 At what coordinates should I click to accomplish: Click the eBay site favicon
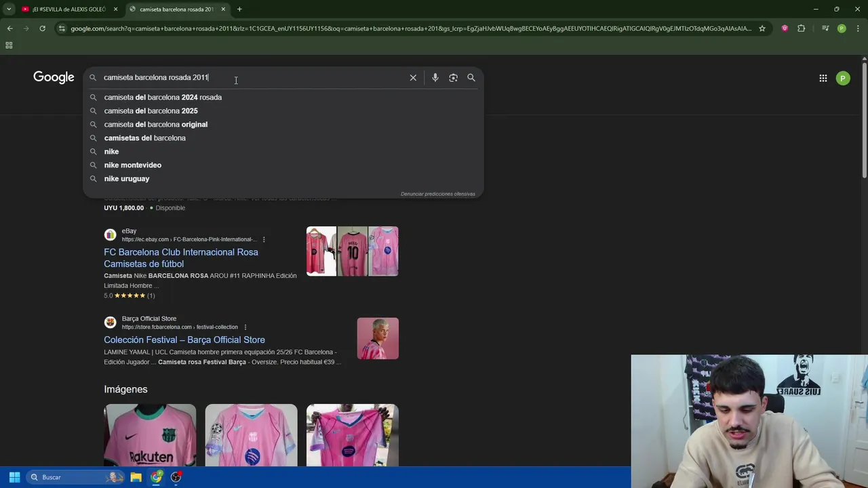110,235
